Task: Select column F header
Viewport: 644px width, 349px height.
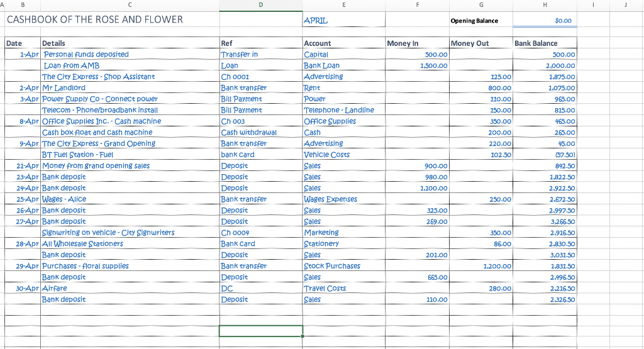Action: [x=418, y=5]
